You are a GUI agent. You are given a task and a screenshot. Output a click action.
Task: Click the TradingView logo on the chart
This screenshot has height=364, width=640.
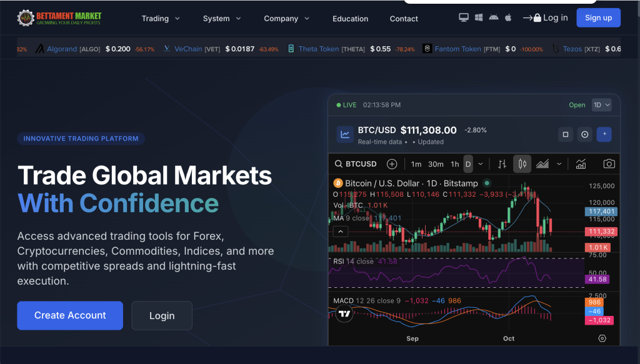[x=344, y=314]
